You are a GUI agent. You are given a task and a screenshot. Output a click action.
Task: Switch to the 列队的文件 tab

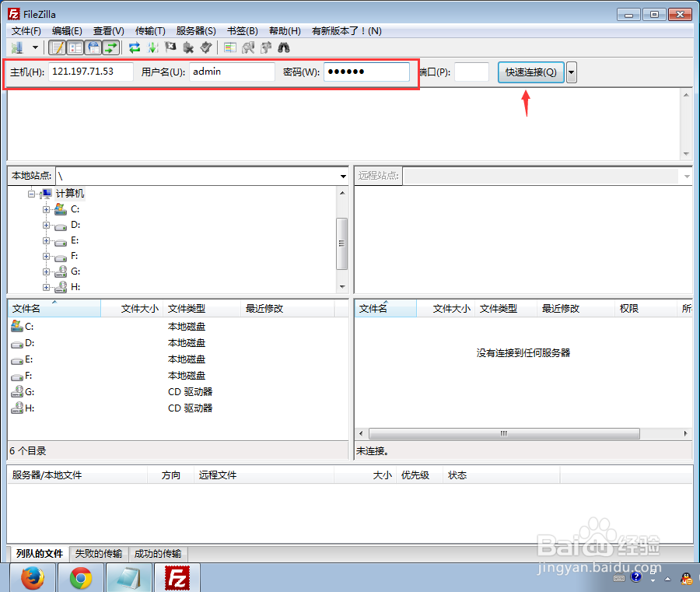pyautogui.click(x=40, y=554)
